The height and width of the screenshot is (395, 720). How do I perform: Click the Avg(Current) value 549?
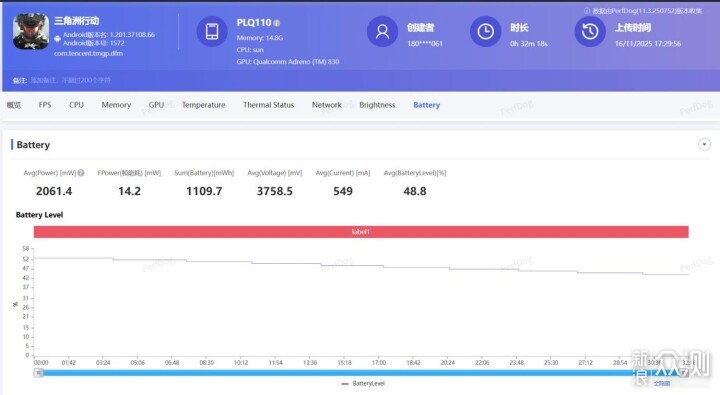point(343,191)
